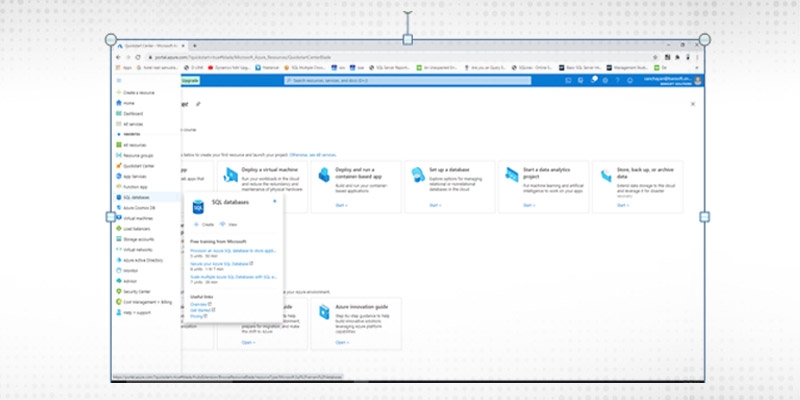Image resolution: width=800 pixels, height=400 pixels.
Task: Click the browser Back arrow
Action: pyautogui.click(x=119, y=58)
